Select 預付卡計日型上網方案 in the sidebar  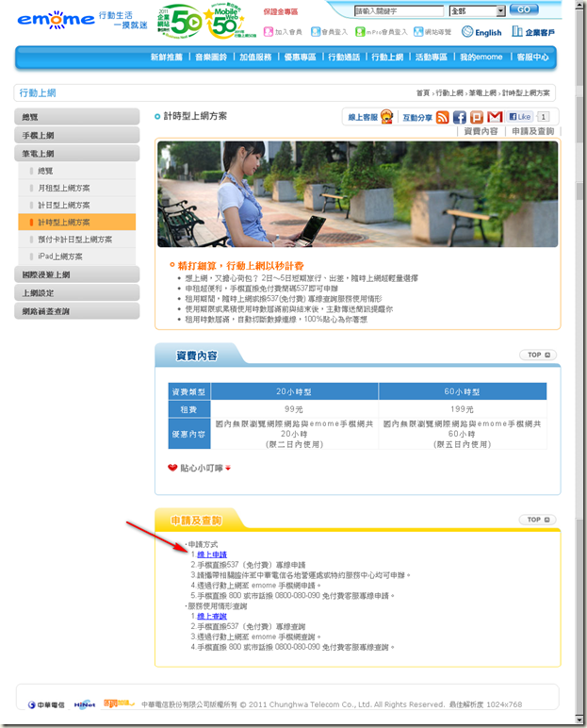pos(77,240)
